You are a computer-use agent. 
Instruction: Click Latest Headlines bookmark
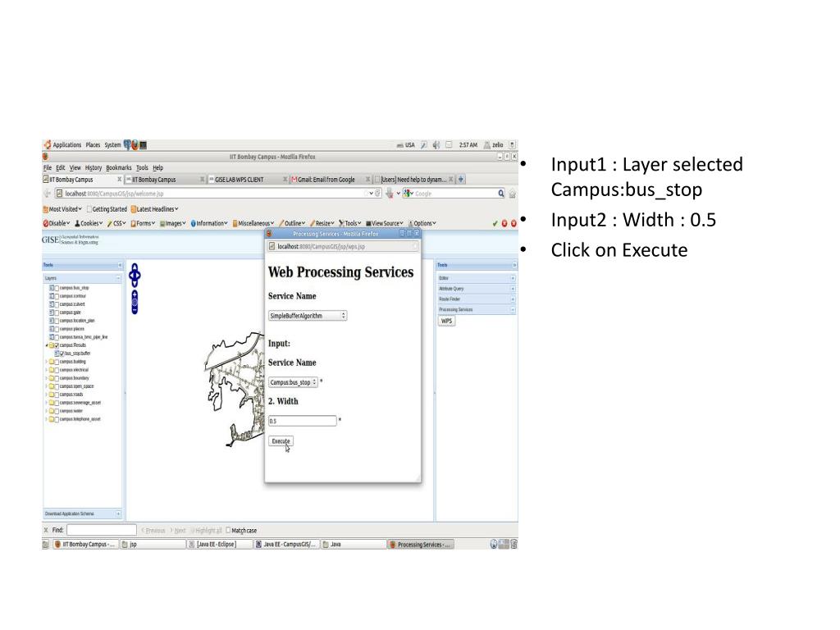click(154, 209)
